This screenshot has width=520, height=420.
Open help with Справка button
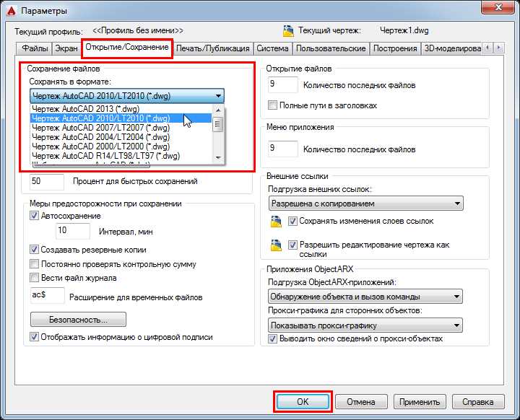[478, 402]
